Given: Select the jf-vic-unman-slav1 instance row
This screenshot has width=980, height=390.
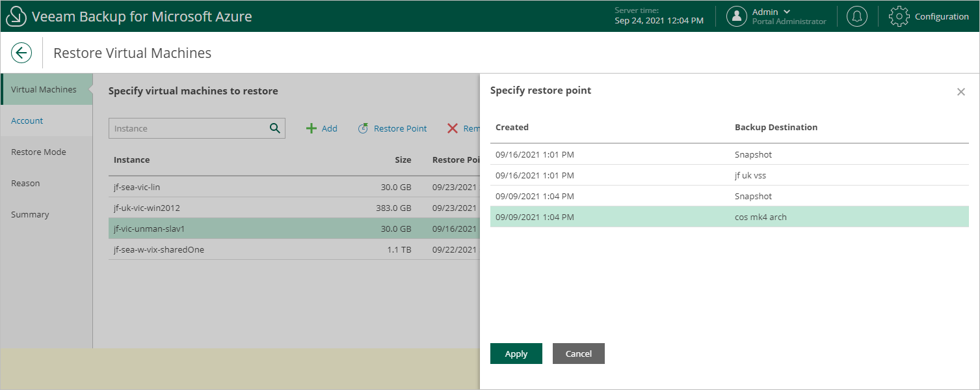Looking at the screenshot, I should pyautogui.click(x=294, y=229).
